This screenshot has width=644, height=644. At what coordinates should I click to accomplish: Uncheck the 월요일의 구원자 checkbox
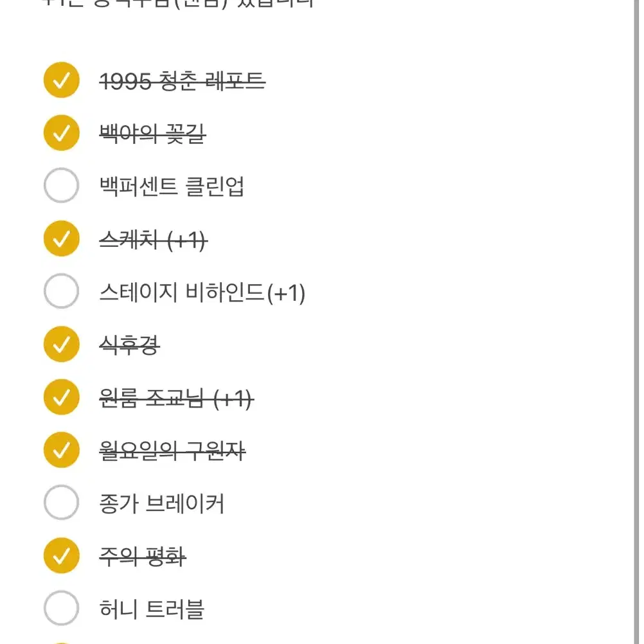(61, 451)
